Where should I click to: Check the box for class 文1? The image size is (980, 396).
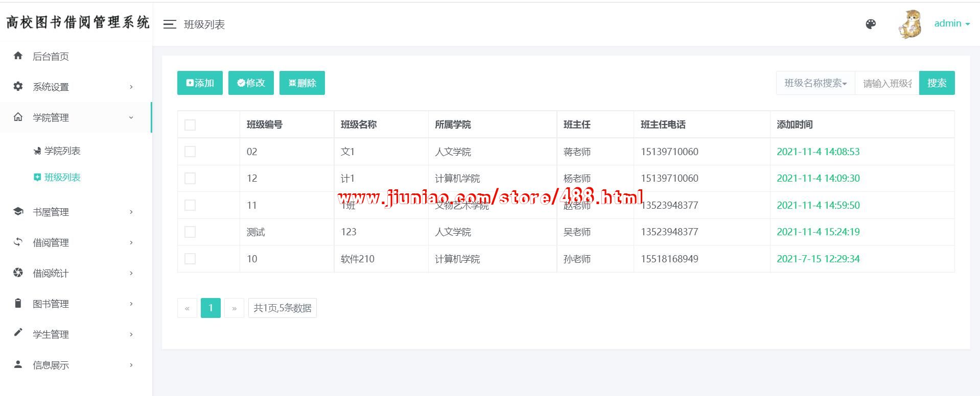tap(190, 152)
